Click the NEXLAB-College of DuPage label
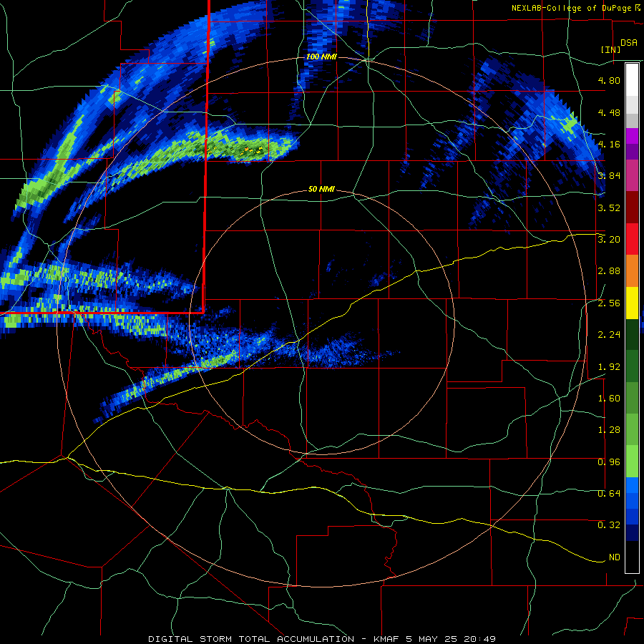 click(571, 8)
